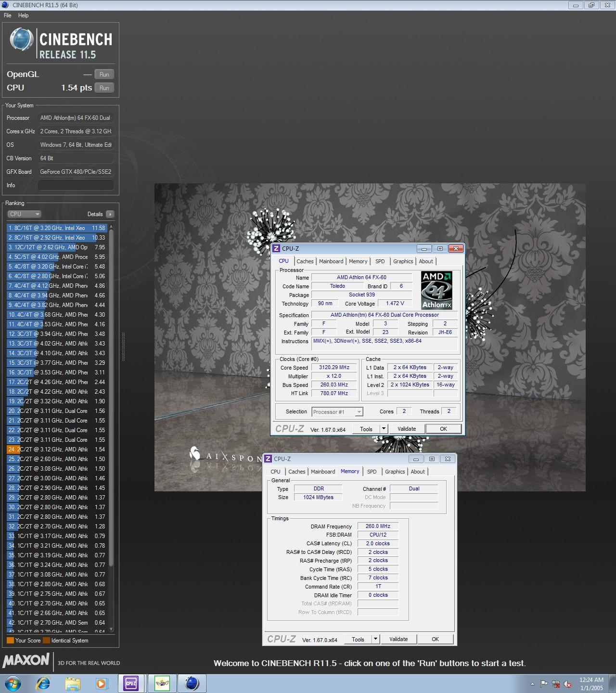Switch to Memory tab in upper CPU-Z window
The width and height of the screenshot is (616, 693).
[358, 261]
